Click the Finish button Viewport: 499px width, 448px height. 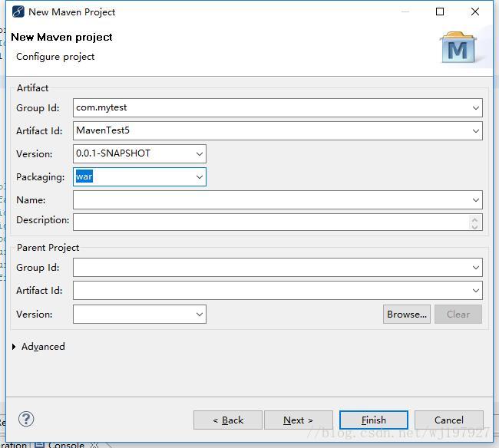tap(374, 420)
